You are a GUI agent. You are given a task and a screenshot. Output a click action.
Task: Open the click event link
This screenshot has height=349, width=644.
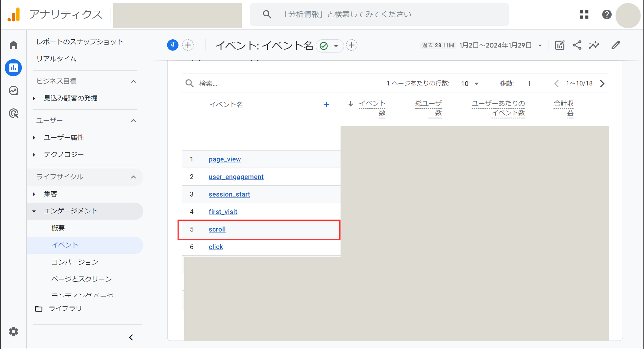(216, 247)
